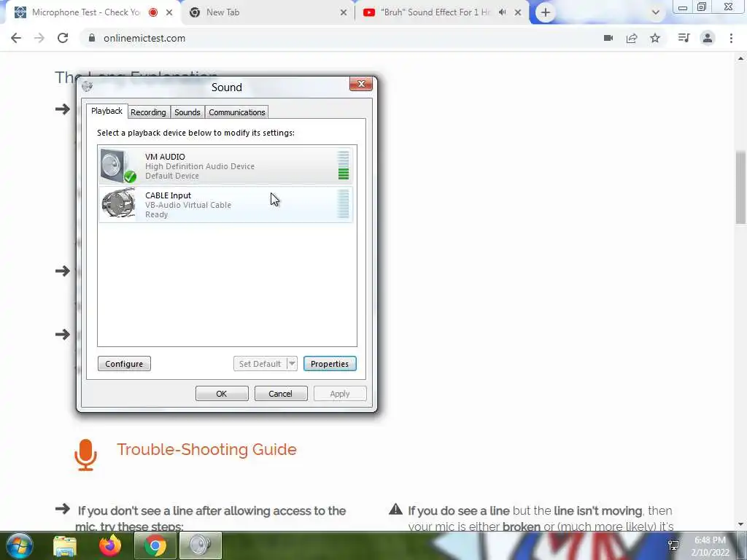Click the orange microphone icon
The width and height of the screenshot is (747, 560).
click(x=86, y=455)
